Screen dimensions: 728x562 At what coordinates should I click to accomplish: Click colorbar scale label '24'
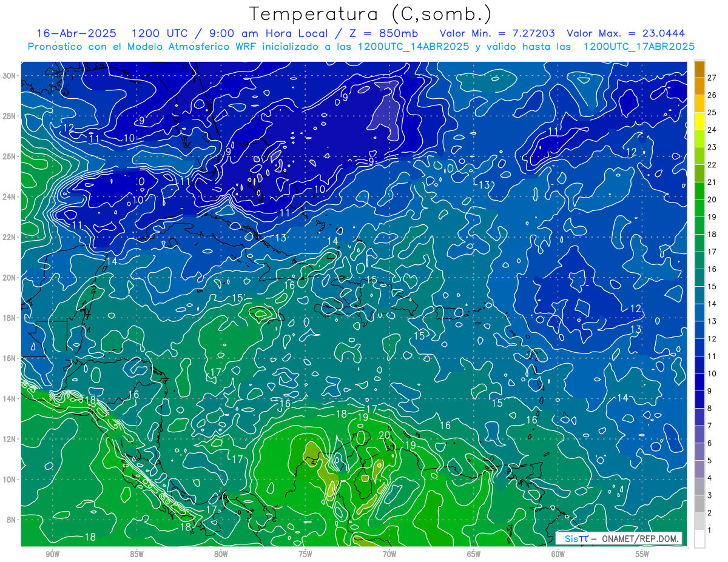712,130
